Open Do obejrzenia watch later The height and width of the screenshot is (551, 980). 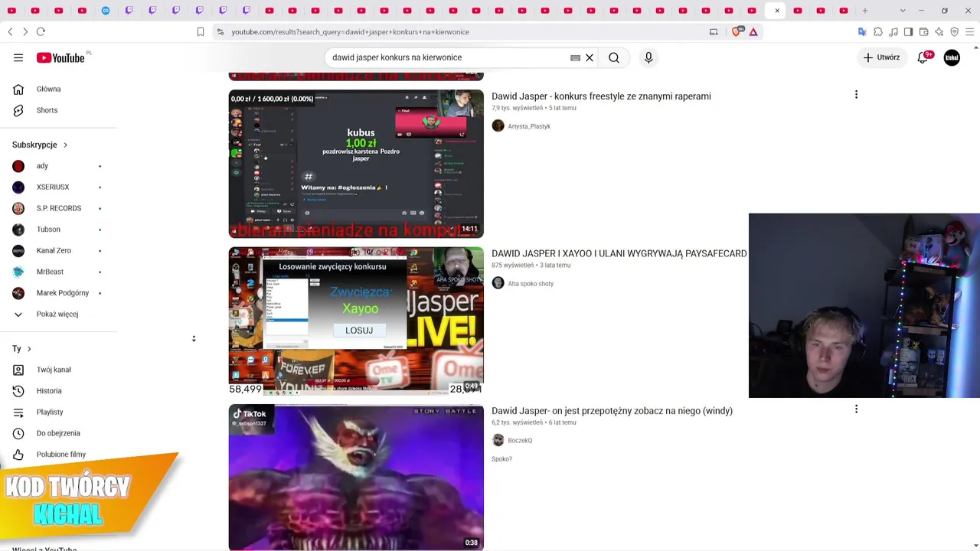pos(59,433)
